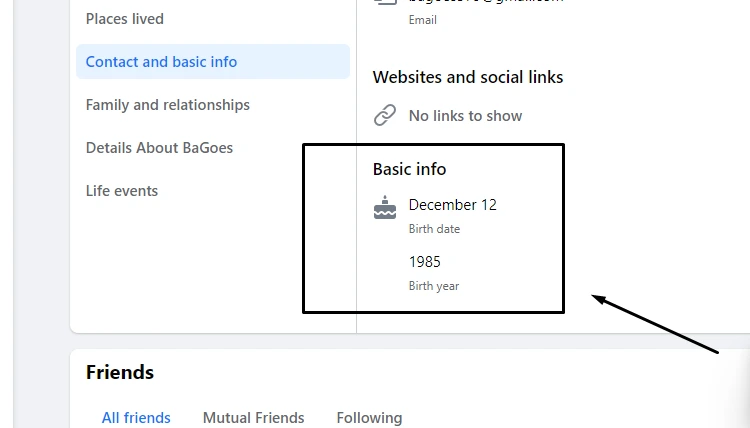Switch to the Mutual Friends tab
This screenshot has width=750, height=428.
pyautogui.click(x=254, y=417)
